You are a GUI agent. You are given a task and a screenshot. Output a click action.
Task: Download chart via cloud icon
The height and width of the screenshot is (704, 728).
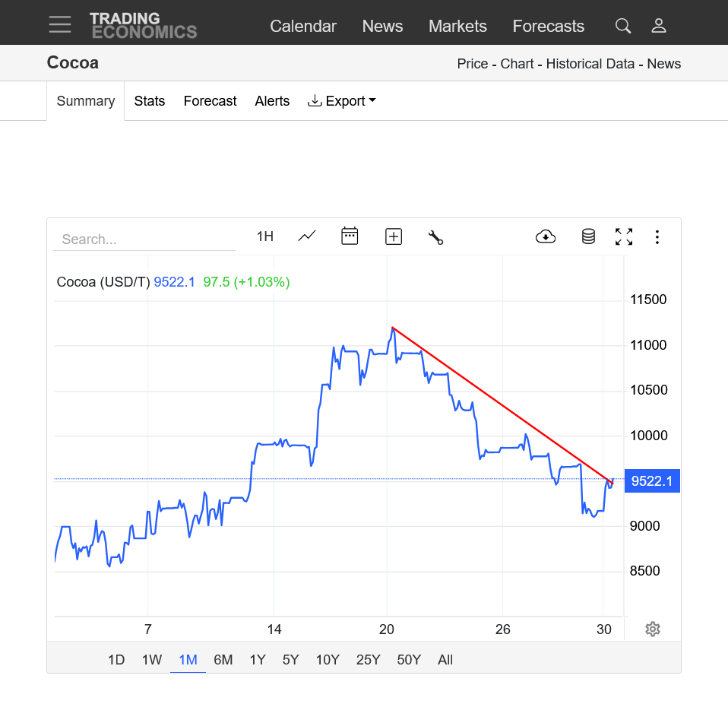click(x=546, y=236)
